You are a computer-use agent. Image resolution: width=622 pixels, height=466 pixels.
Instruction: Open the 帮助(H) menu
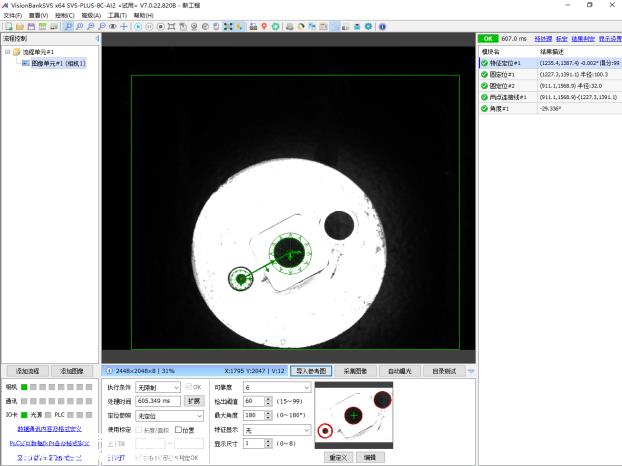144,15
